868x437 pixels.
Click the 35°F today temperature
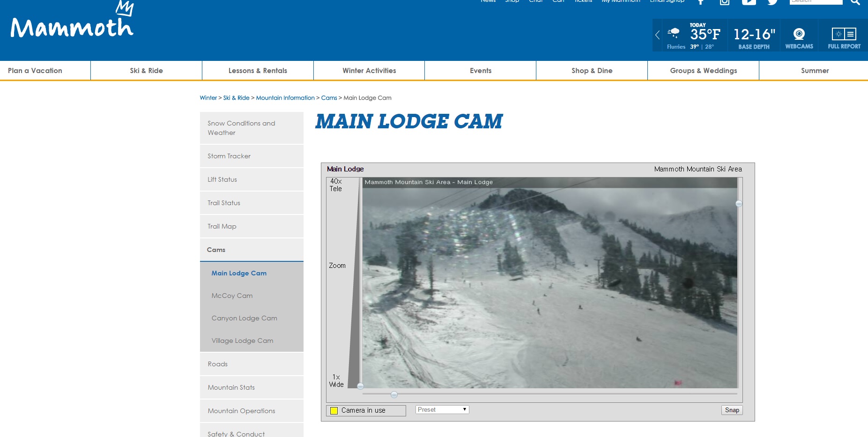705,34
